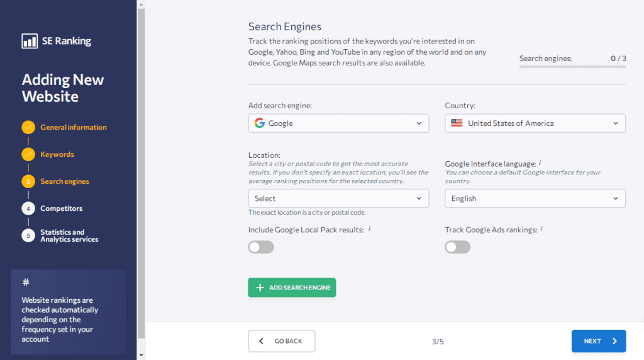The height and width of the screenshot is (360, 644).
Task: Click the sidebar scrollbar down arrow
Action: tap(142, 355)
